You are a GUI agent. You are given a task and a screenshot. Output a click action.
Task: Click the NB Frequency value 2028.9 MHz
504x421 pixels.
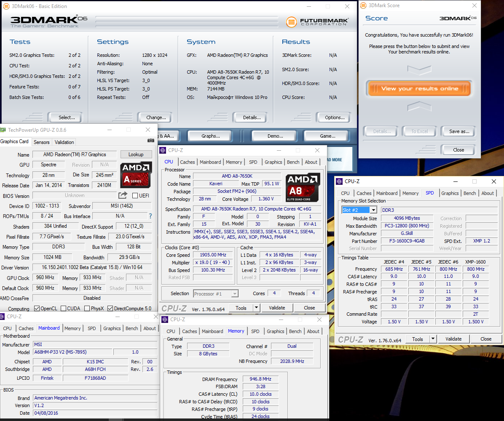click(x=292, y=361)
